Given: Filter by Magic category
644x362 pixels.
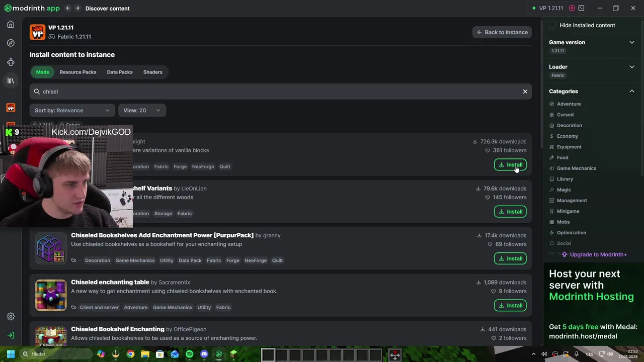Looking at the screenshot, I should [563, 190].
